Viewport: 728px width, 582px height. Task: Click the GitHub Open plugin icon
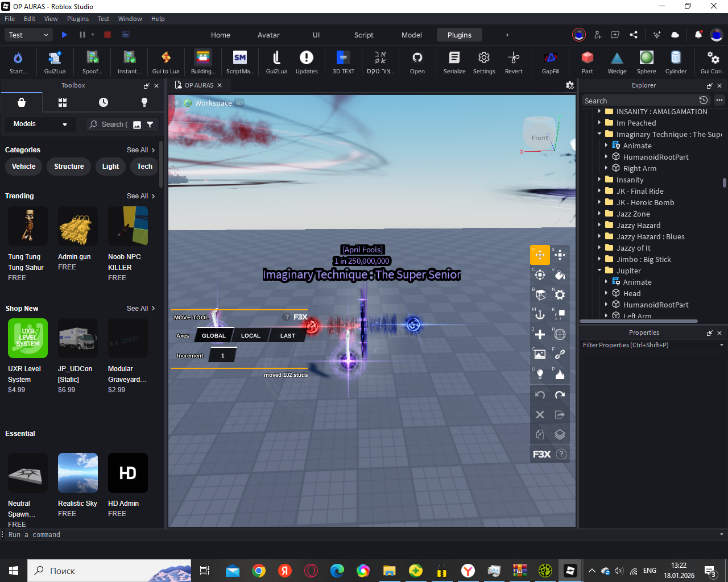coord(417,61)
